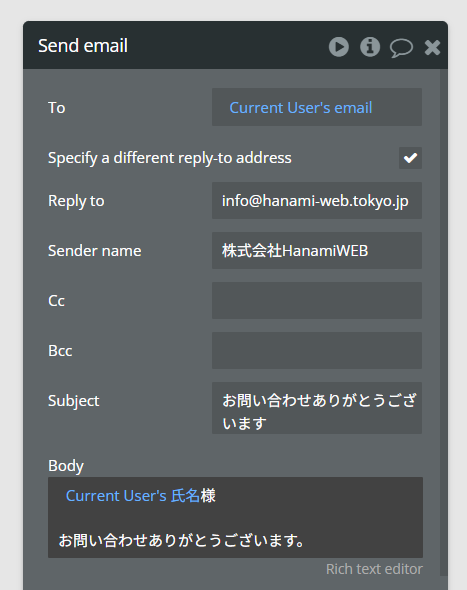
Task: Click the play icon in Send email header
Action: [339, 47]
